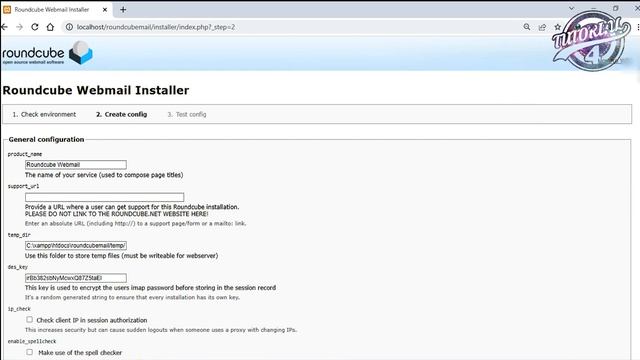Open a new browser tab

click(123, 9)
